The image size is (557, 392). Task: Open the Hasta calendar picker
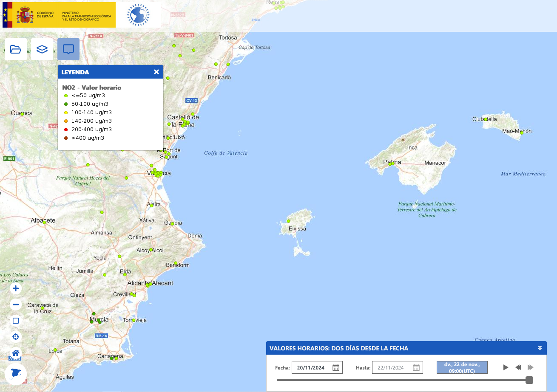pyautogui.click(x=416, y=368)
